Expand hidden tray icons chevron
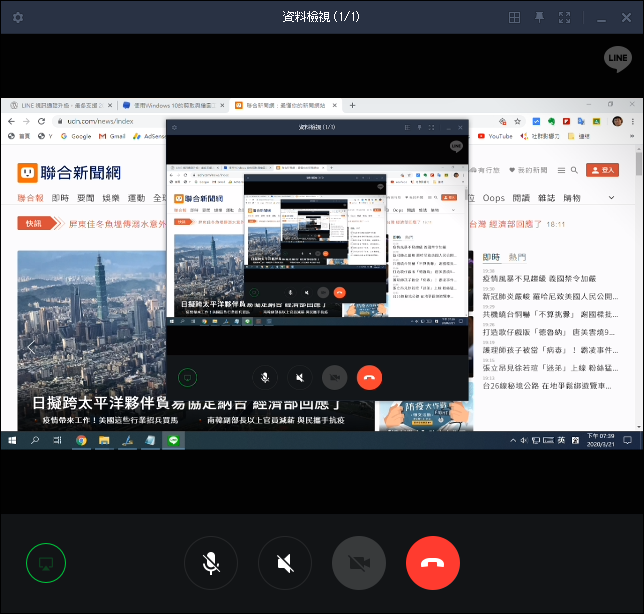The image size is (644, 614). pyautogui.click(x=513, y=440)
